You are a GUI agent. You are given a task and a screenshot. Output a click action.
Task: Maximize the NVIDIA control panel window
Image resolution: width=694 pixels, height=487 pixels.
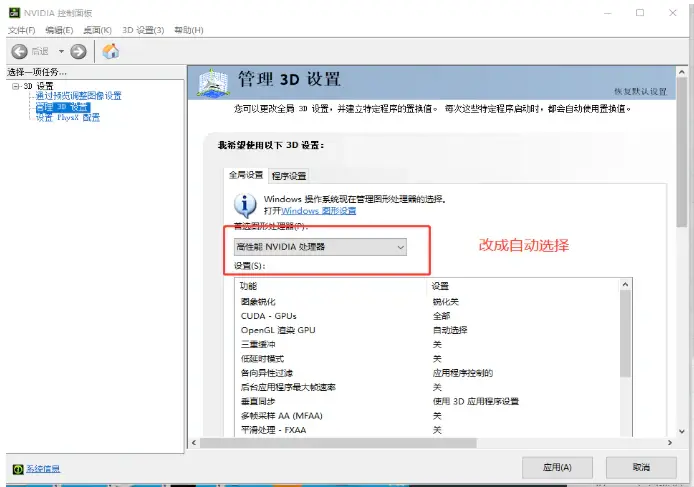tap(640, 13)
